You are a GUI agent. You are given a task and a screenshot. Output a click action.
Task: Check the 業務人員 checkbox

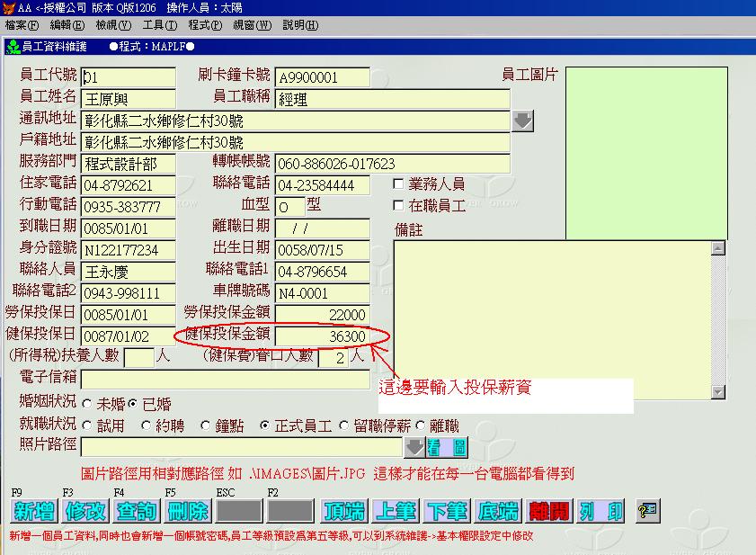coord(399,184)
